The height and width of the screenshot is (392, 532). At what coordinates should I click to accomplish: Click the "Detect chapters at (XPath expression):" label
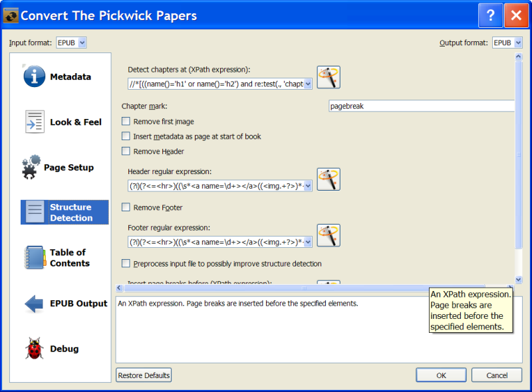point(189,70)
